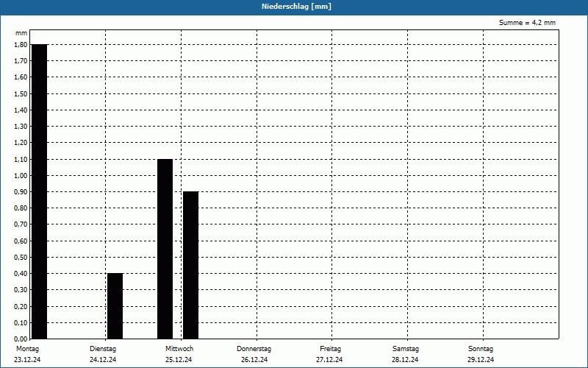Click the 0,30 axis value

pos(21,289)
